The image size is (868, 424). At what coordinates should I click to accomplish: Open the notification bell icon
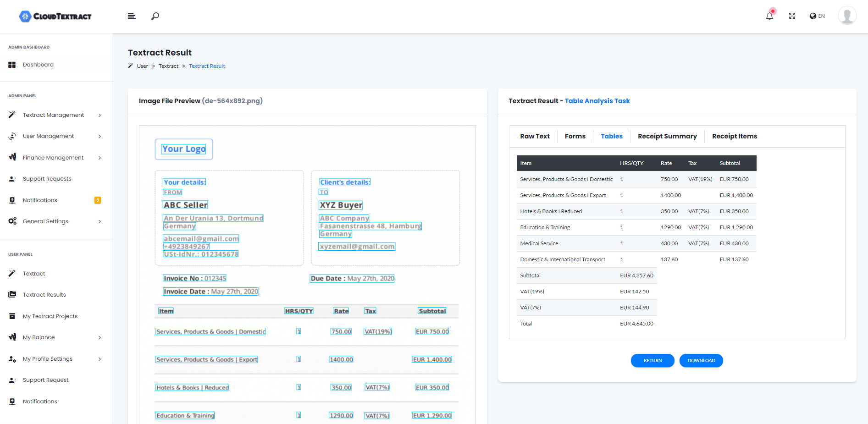769,16
